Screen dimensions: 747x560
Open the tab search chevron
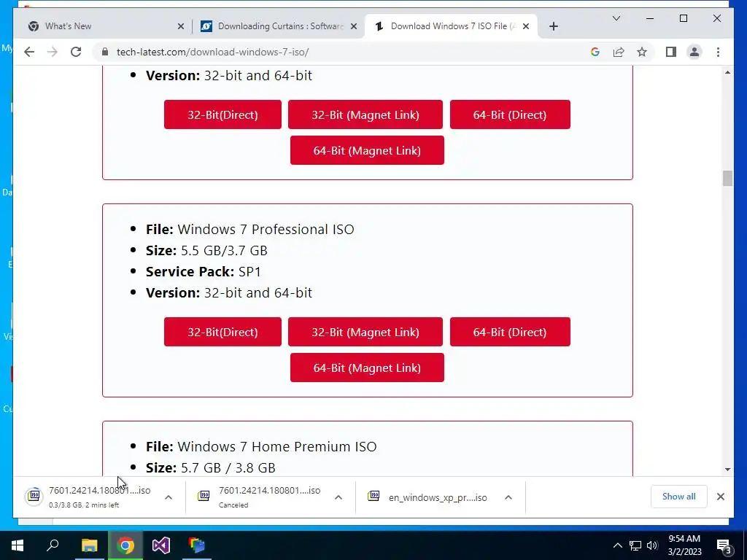coord(616,18)
